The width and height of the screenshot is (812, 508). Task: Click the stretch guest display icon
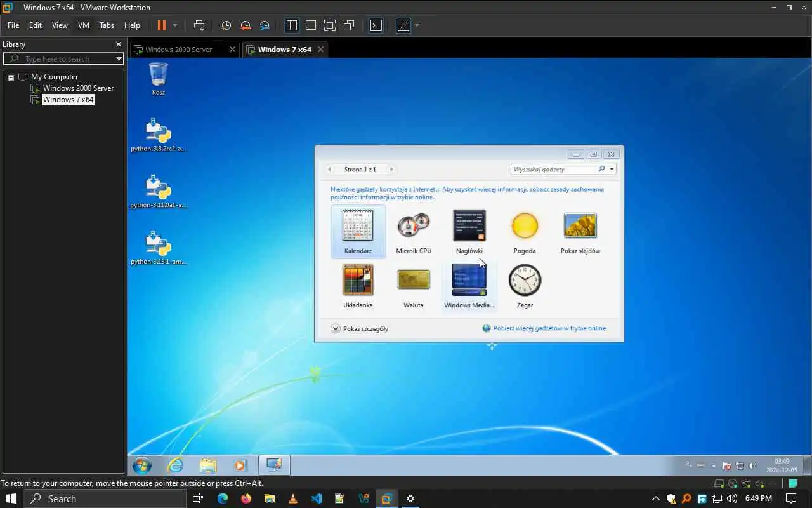403,25
